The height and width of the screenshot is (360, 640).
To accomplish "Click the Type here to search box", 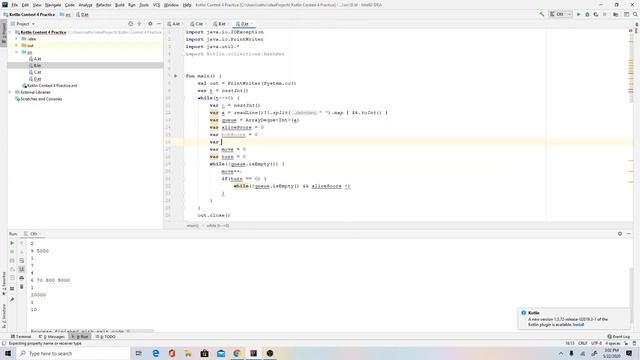I will click(x=73, y=353).
